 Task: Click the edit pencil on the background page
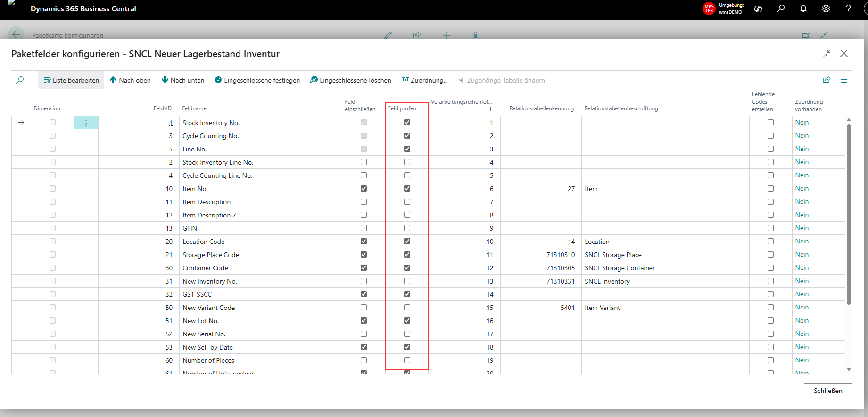point(388,35)
